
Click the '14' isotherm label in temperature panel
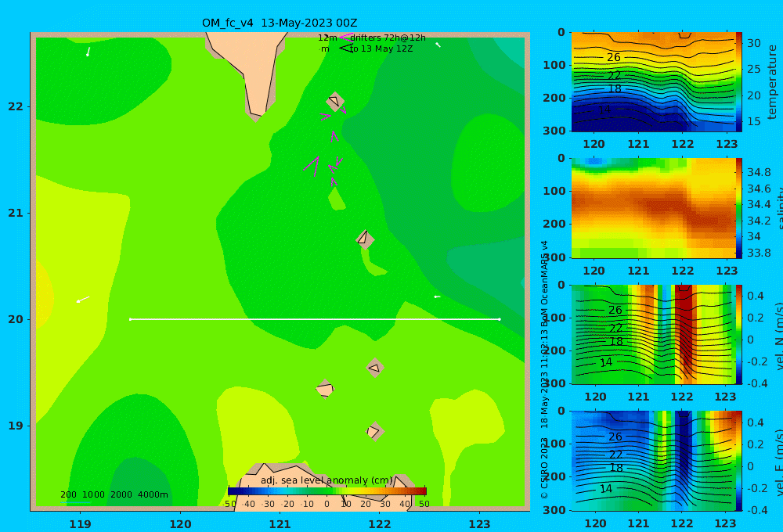[604, 110]
